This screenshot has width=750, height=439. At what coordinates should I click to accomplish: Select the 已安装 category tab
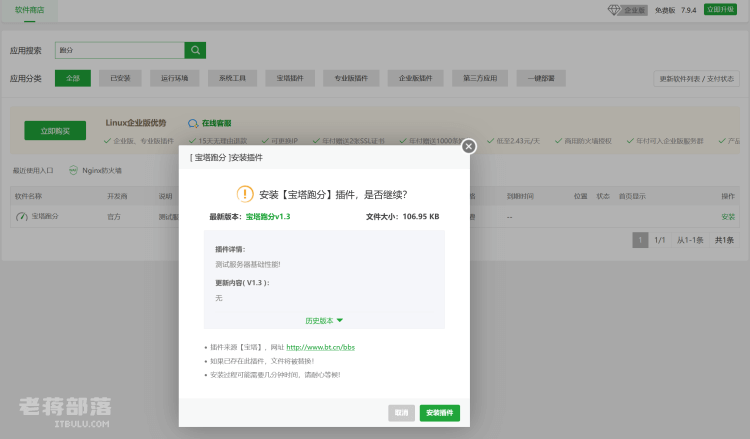coord(120,78)
